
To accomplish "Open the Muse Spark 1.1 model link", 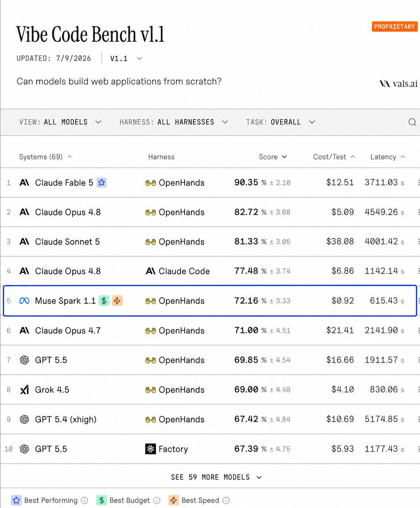I will click(65, 301).
